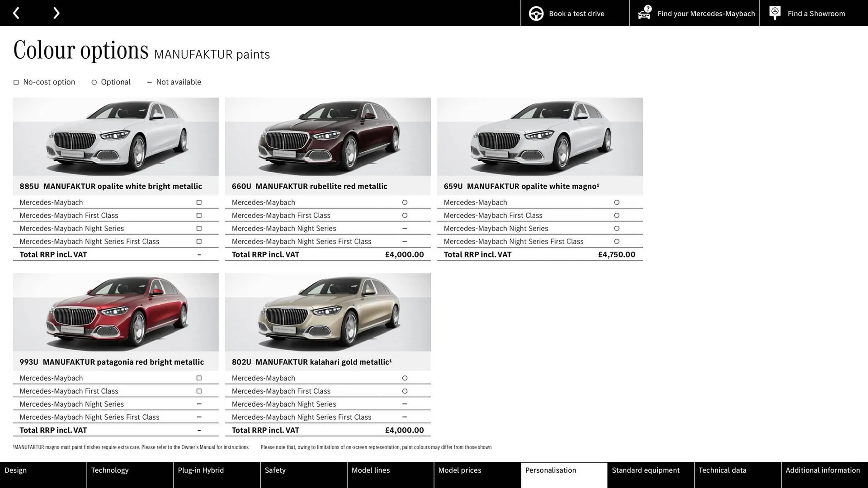Navigate forward using the right chevron arrow
This screenshot has width=868, height=488.
(x=56, y=13)
